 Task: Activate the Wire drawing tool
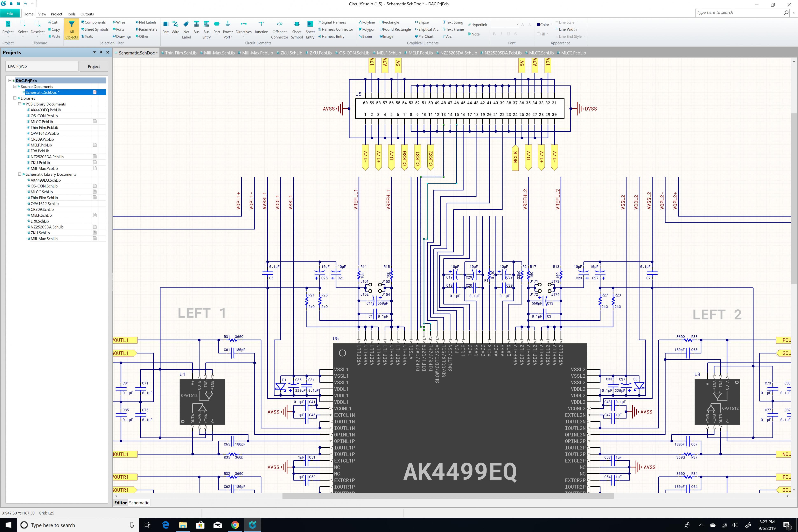tap(175, 27)
